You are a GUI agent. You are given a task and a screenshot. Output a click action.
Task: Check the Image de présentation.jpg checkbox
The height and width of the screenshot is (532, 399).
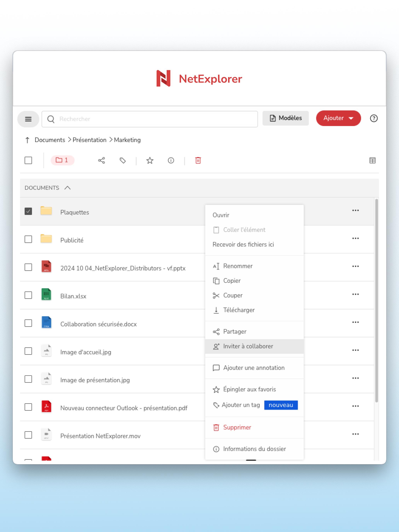point(28,379)
